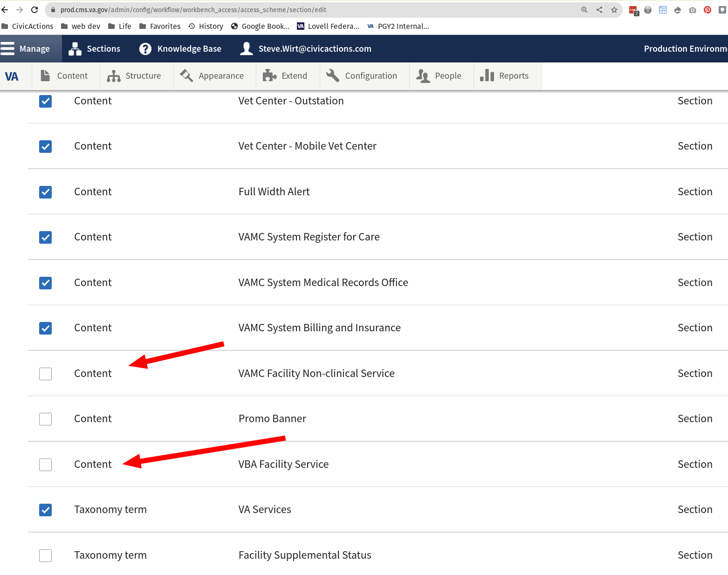Click the Reports bar chart icon

pyautogui.click(x=487, y=75)
